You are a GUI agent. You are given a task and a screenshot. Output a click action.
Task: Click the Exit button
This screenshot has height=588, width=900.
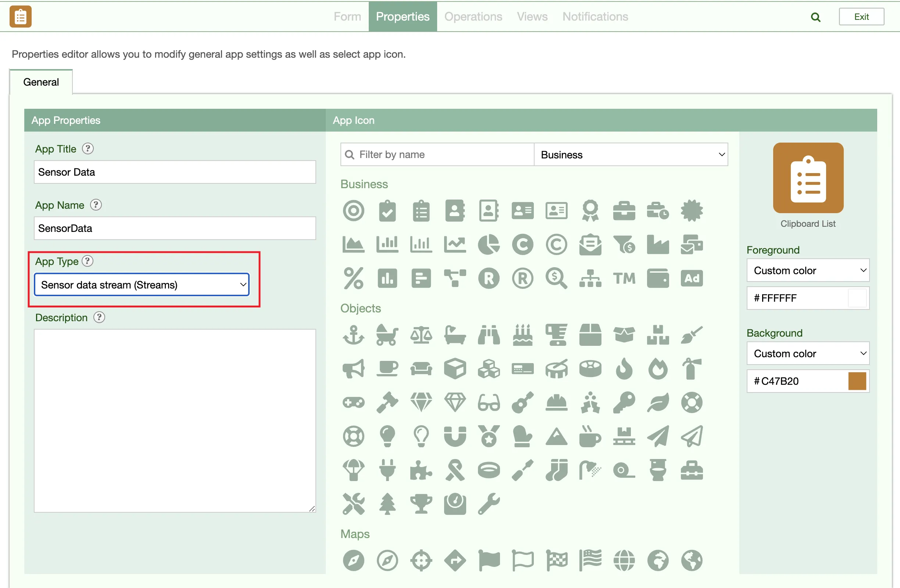[x=861, y=17]
